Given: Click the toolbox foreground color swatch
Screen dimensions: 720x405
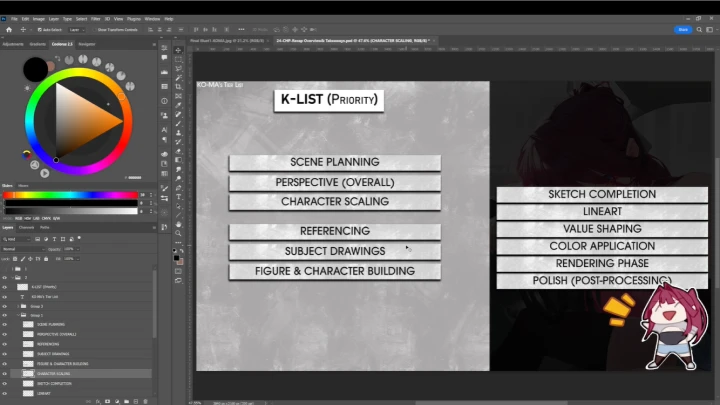Looking at the screenshot, I should (x=176, y=259).
